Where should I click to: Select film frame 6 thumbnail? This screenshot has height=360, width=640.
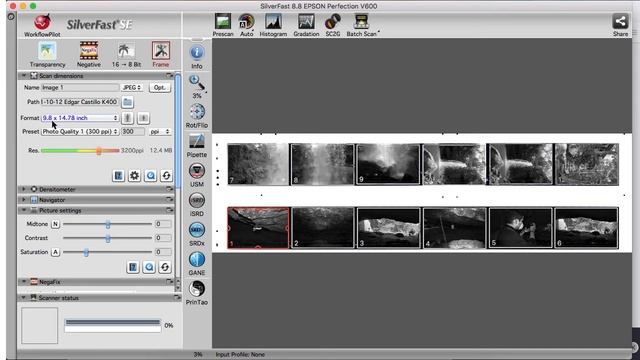pos(586,228)
